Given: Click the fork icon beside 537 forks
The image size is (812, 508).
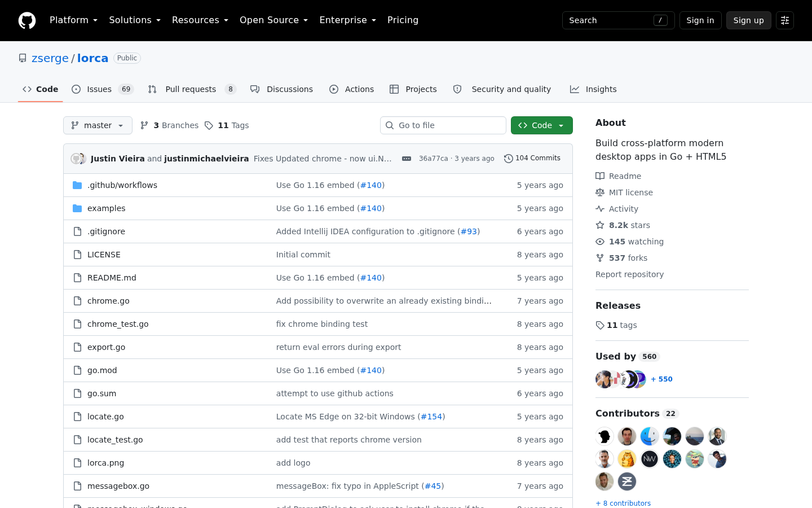Looking at the screenshot, I should (x=600, y=258).
